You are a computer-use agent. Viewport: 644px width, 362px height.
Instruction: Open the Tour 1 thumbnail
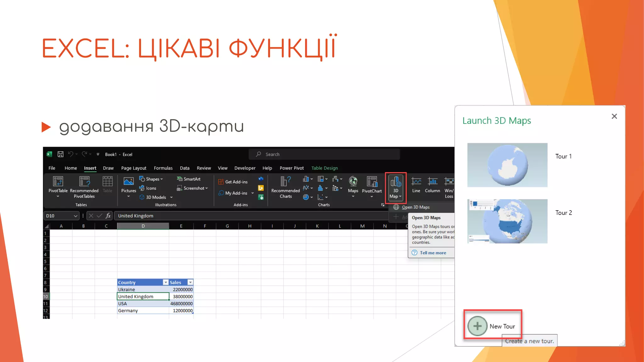pyautogui.click(x=507, y=165)
